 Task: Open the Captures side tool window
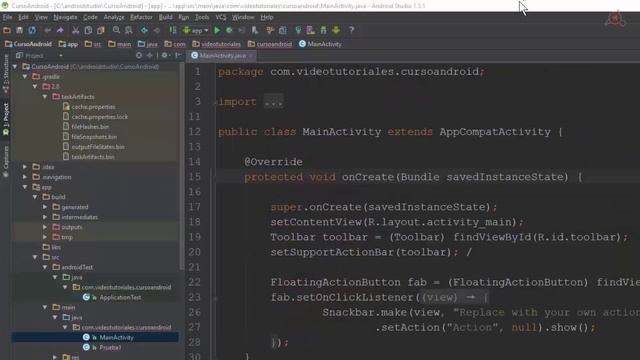point(6,161)
